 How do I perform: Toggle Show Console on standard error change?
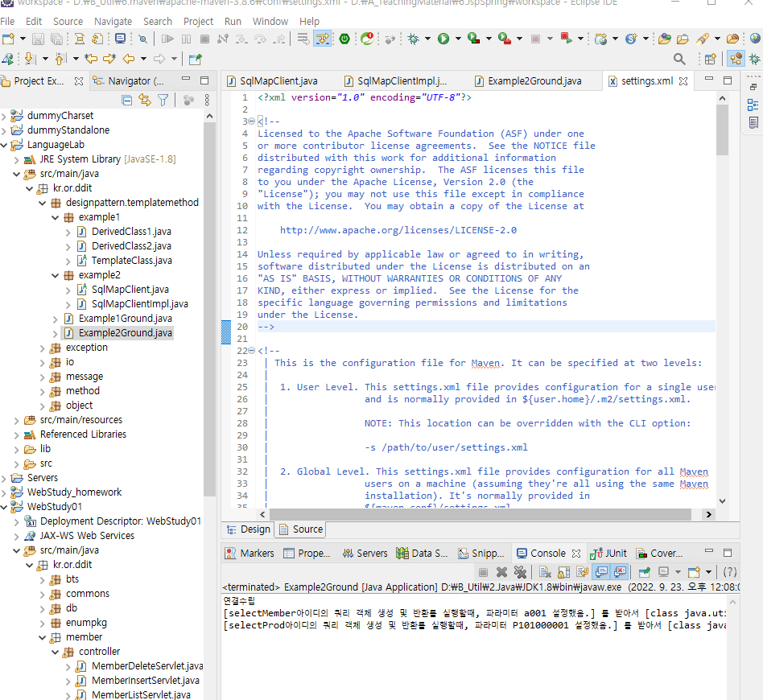pos(620,572)
